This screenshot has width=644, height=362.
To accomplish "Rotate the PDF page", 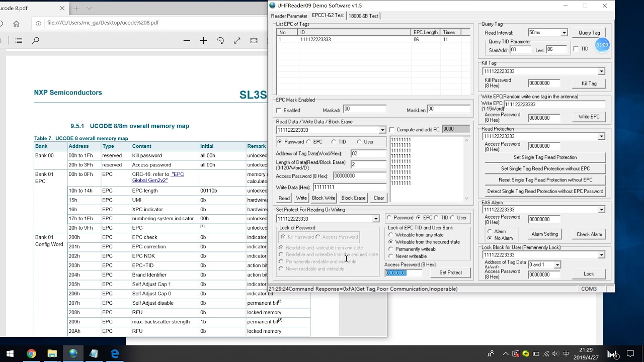I will pyautogui.click(x=220, y=41).
